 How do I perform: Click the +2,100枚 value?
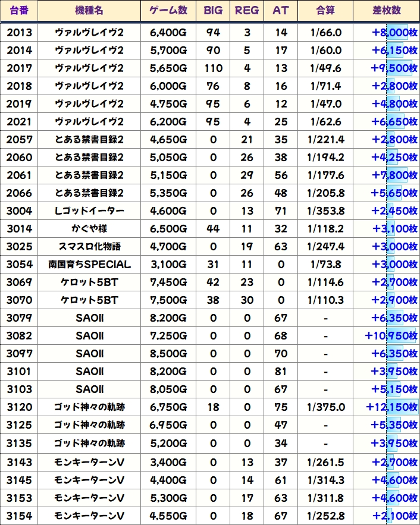pos(395,516)
